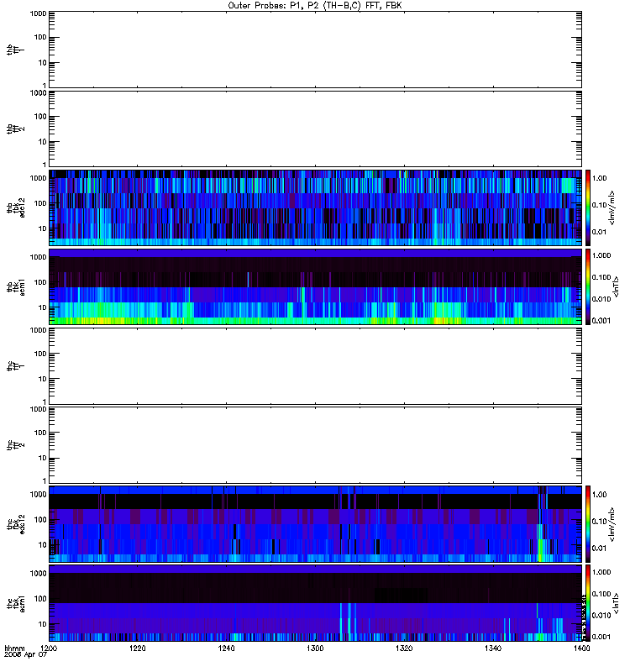This screenshot has height=672, width=630.
Task: Click the plot title Outer Probes P1, P2
Action: click(x=315, y=6)
